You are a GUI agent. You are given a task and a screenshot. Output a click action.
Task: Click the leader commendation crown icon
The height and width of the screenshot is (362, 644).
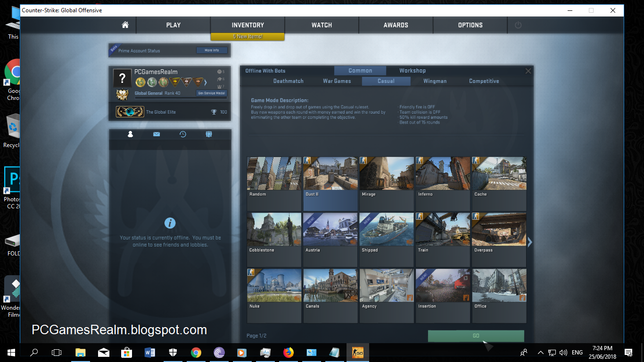220,86
